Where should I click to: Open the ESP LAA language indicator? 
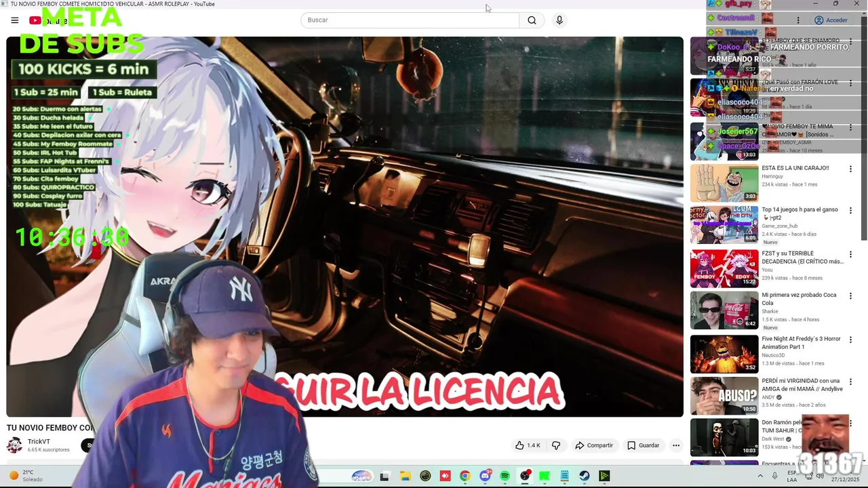(x=792, y=476)
